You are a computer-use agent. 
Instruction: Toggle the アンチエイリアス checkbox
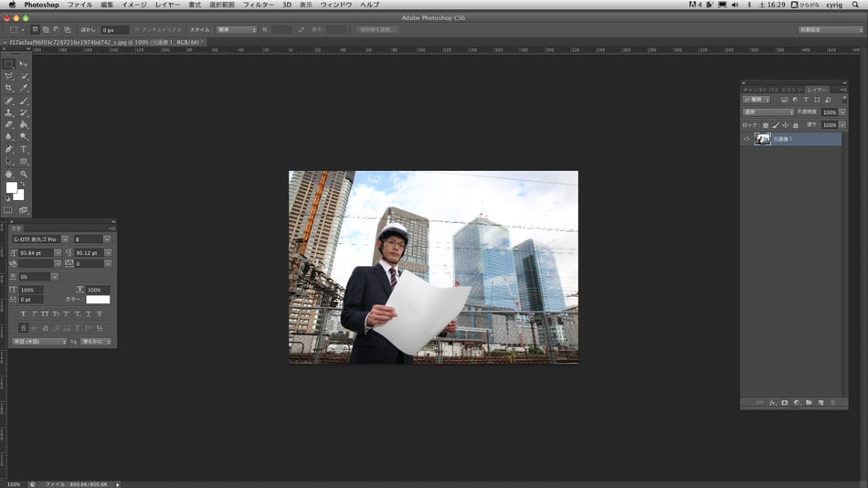137,30
